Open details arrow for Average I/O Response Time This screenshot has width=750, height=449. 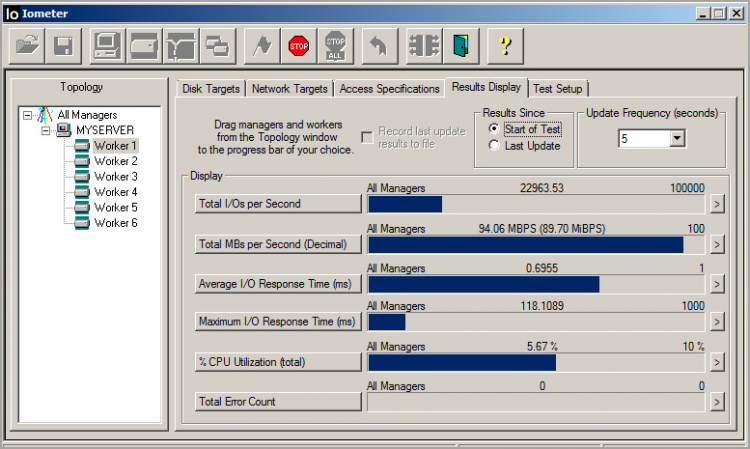[x=717, y=285]
